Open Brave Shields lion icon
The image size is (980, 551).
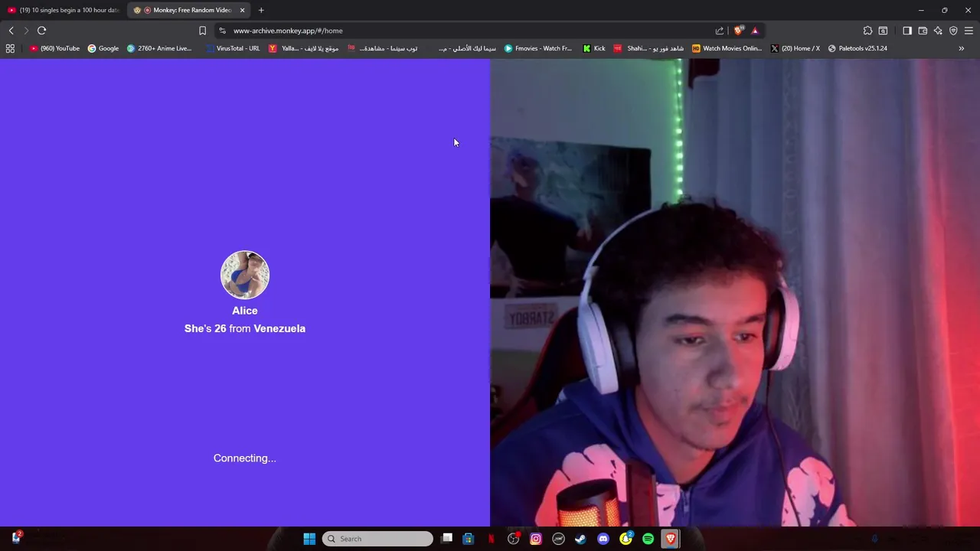click(x=739, y=31)
